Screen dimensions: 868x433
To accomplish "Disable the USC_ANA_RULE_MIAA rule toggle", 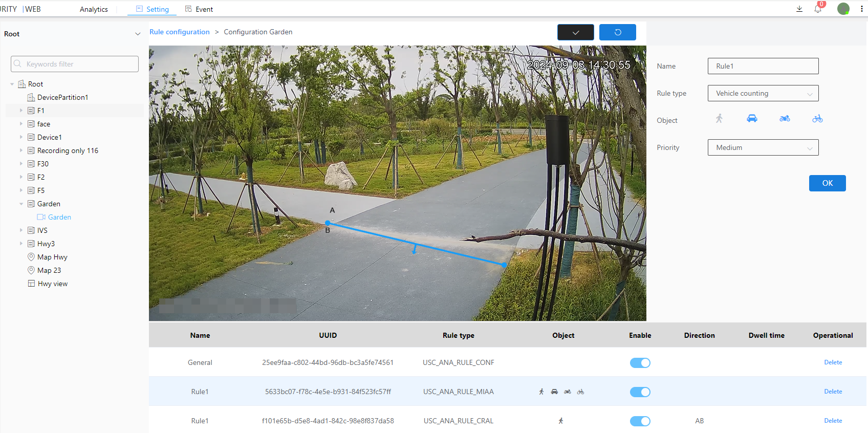I will 640,392.
